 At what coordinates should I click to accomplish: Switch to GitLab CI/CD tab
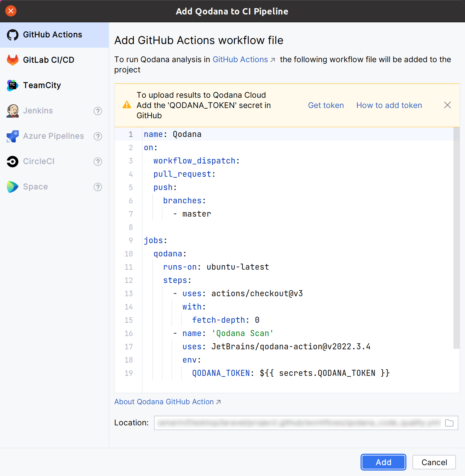tap(54, 60)
